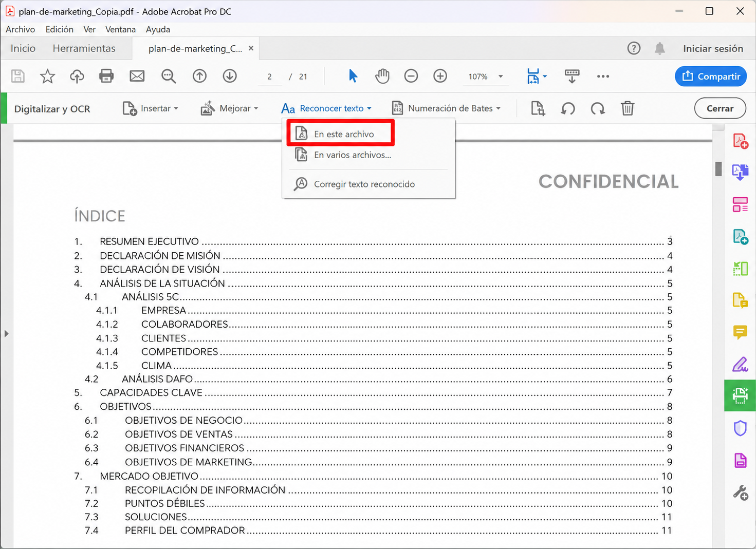Click the cloud upload icon
Image resolution: width=756 pixels, height=549 pixels.
(77, 77)
